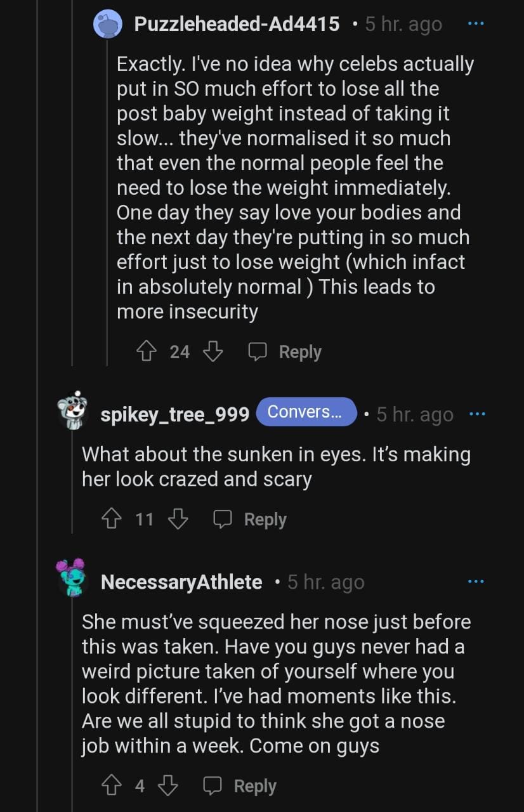The height and width of the screenshot is (812, 524).
Task: Reply to Puzzleheaded-Ad4415's comment
Action: click(285, 351)
